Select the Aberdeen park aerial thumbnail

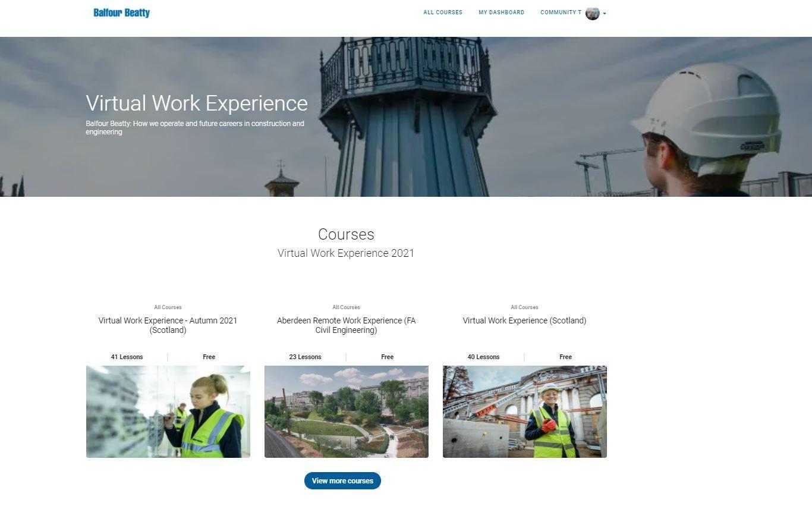click(x=347, y=411)
